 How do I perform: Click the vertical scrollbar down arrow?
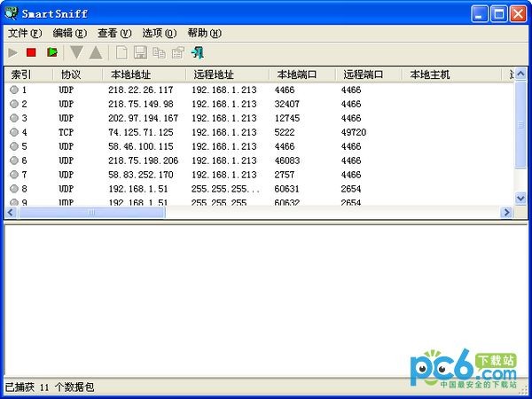pos(520,198)
